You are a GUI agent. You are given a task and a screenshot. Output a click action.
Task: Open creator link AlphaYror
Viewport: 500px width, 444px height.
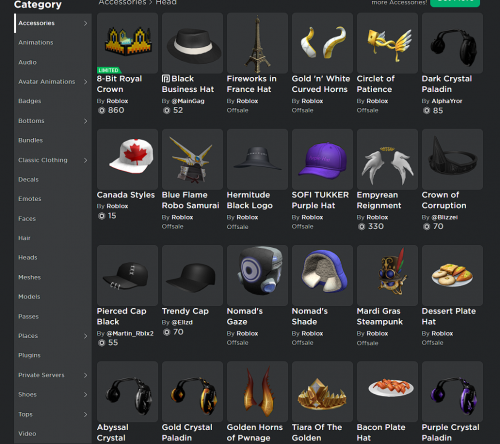[x=447, y=101]
